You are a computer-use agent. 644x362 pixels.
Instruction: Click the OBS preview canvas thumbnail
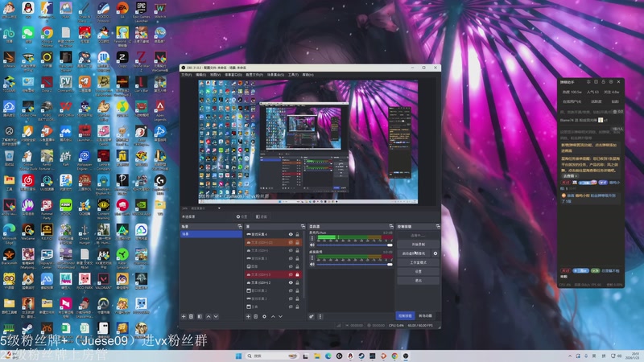[308, 142]
